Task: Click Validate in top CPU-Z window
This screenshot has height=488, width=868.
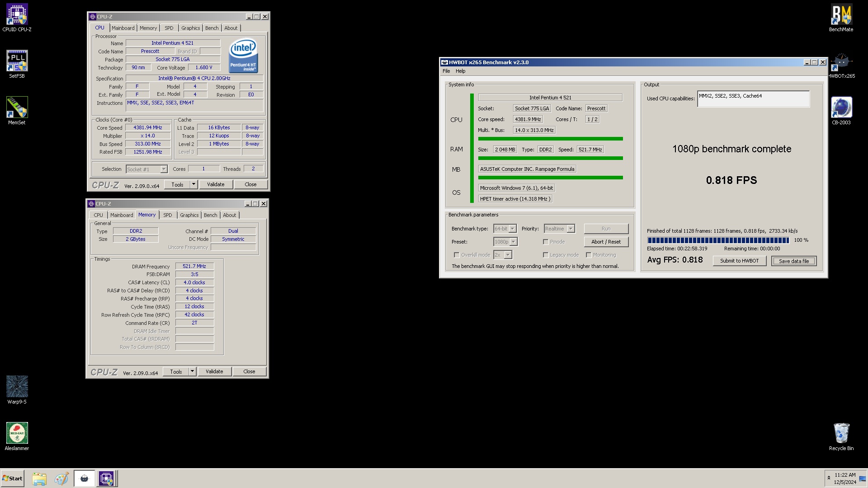Action: (x=216, y=184)
